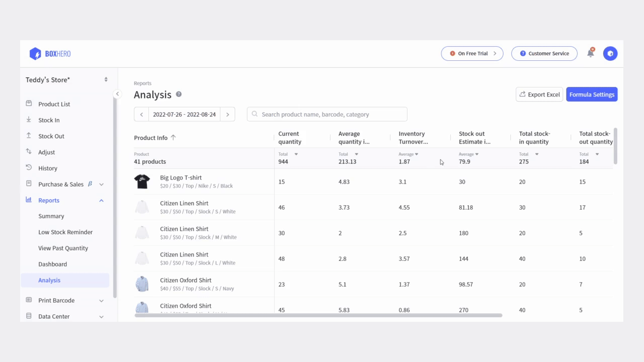Click the Formula Settings button
The height and width of the screenshot is (362, 644).
tap(592, 94)
